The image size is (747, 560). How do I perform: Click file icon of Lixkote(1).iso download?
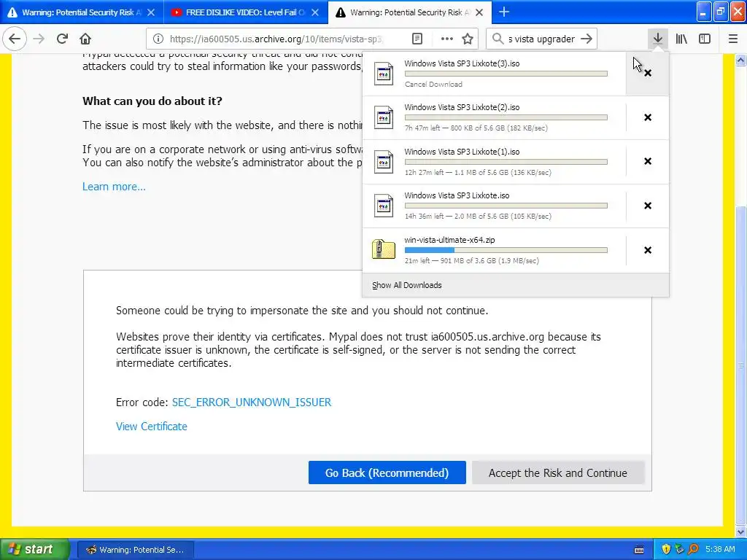tap(384, 162)
